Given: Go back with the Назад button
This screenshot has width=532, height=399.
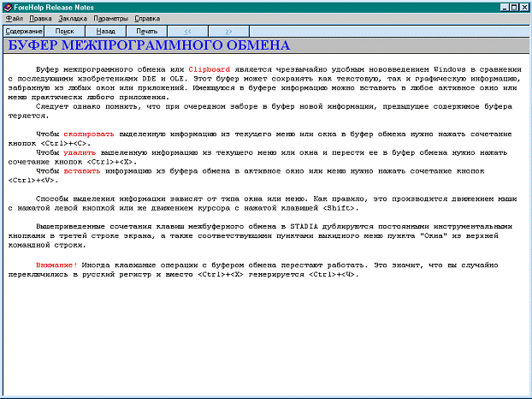Looking at the screenshot, I should click(x=105, y=31).
